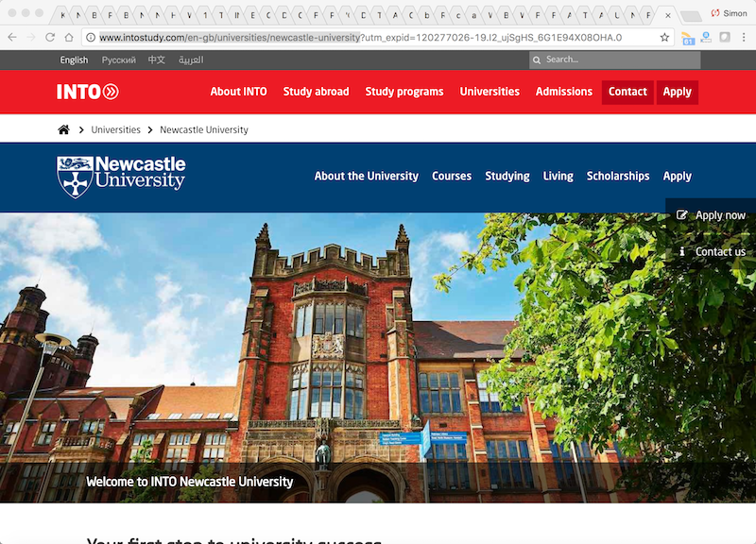
Task: Open the Study programs menu
Action: [x=404, y=92]
